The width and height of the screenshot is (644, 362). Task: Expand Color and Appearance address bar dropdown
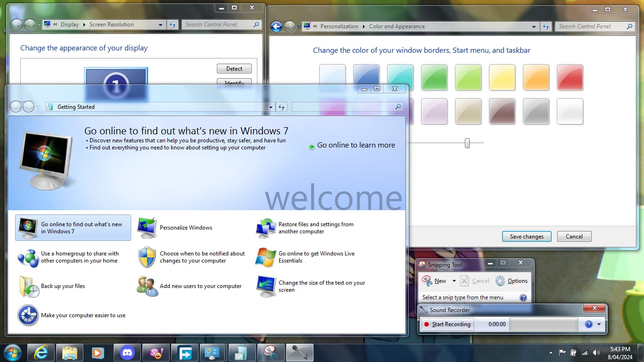pos(534,26)
